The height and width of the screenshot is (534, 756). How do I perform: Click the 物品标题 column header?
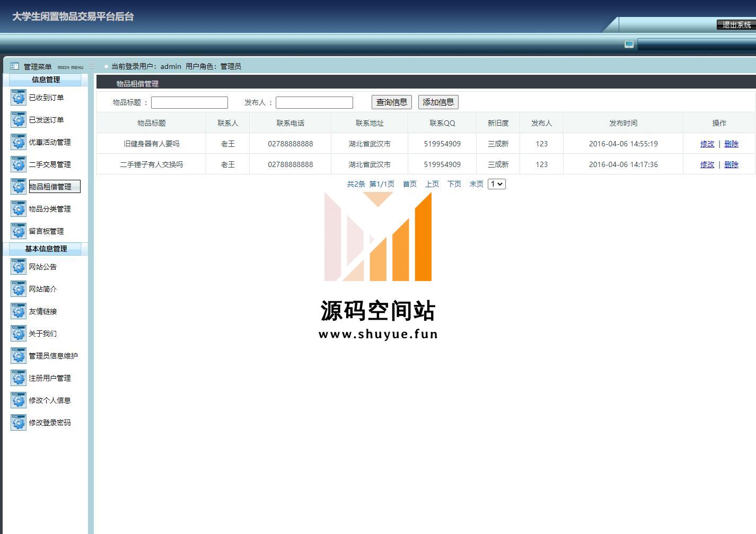pyautogui.click(x=152, y=123)
